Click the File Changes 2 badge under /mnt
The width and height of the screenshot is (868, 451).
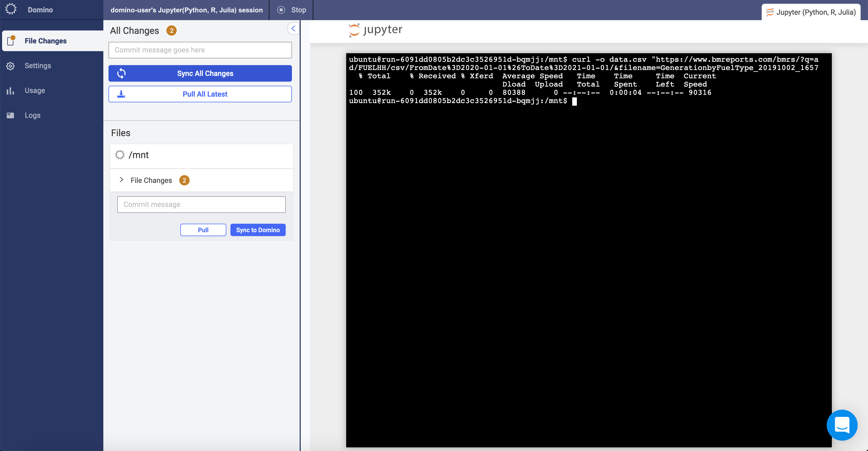184,180
